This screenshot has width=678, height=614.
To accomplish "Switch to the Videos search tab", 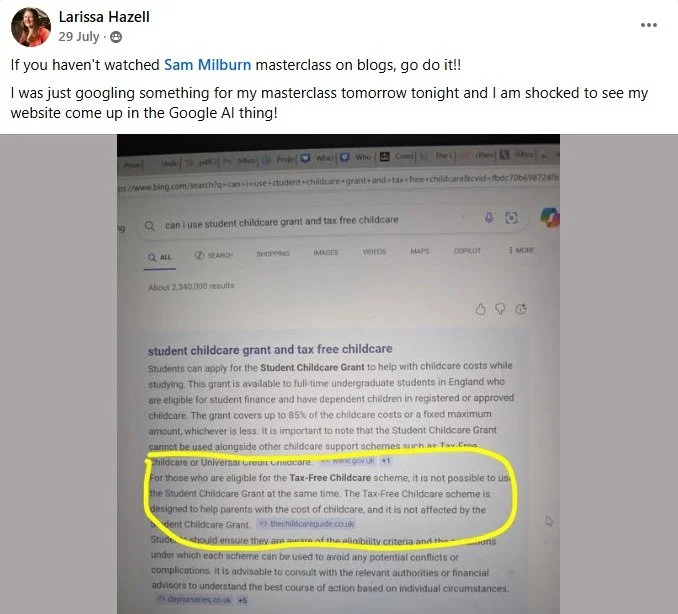I will coord(374,252).
